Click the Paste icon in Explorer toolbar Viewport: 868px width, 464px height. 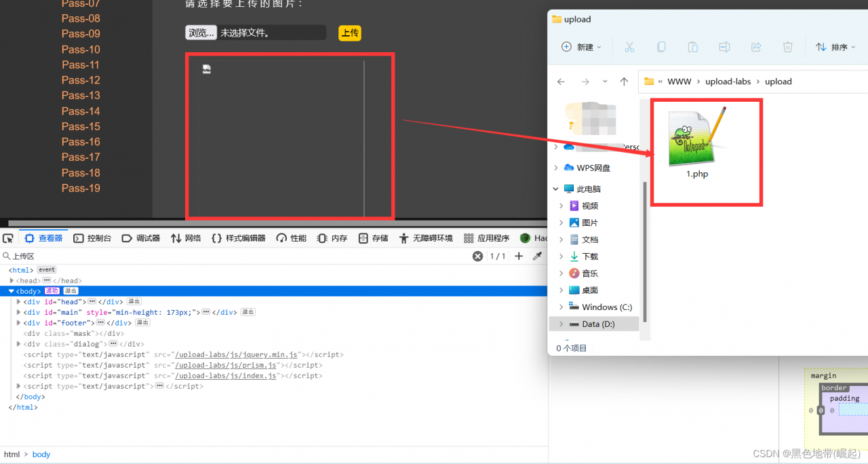tap(692, 47)
